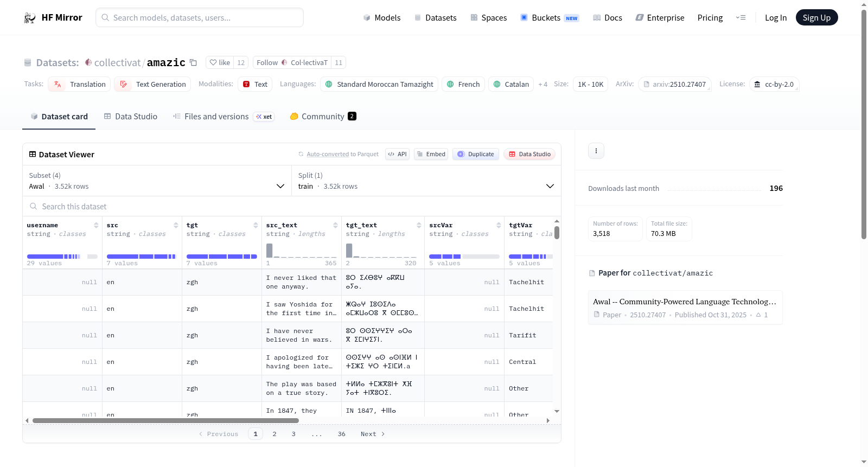The height and width of the screenshot is (467, 868).
Task: Click the heart like button
Action: 220,62
